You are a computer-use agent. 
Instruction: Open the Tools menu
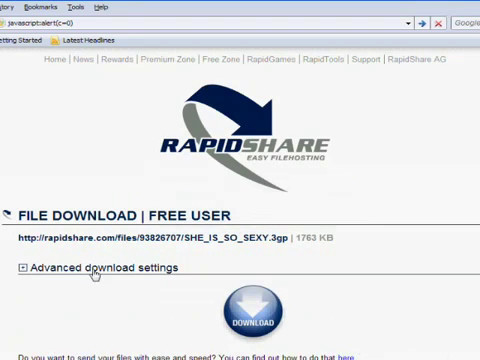click(x=76, y=7)
